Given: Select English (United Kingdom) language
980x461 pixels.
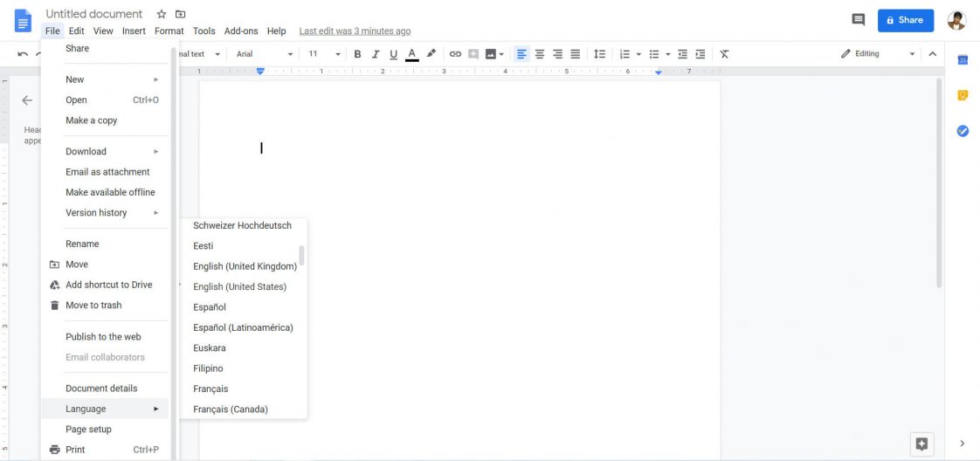Looking at the screenshot, I should [243, 266].
